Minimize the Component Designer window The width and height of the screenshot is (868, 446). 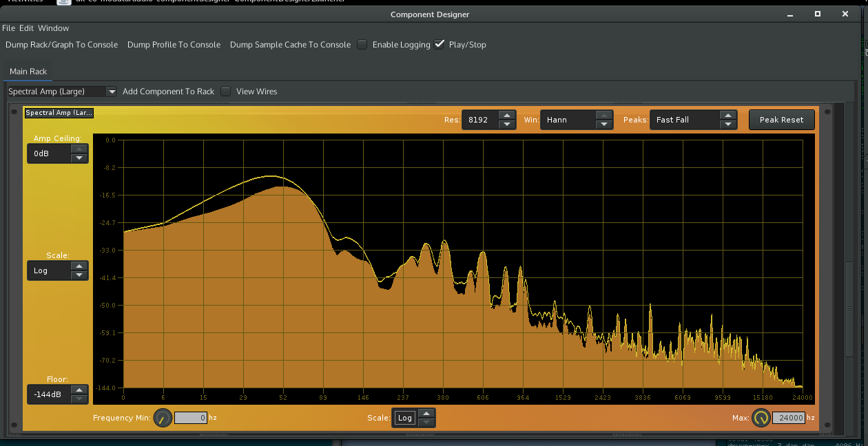tap(791, 14)
